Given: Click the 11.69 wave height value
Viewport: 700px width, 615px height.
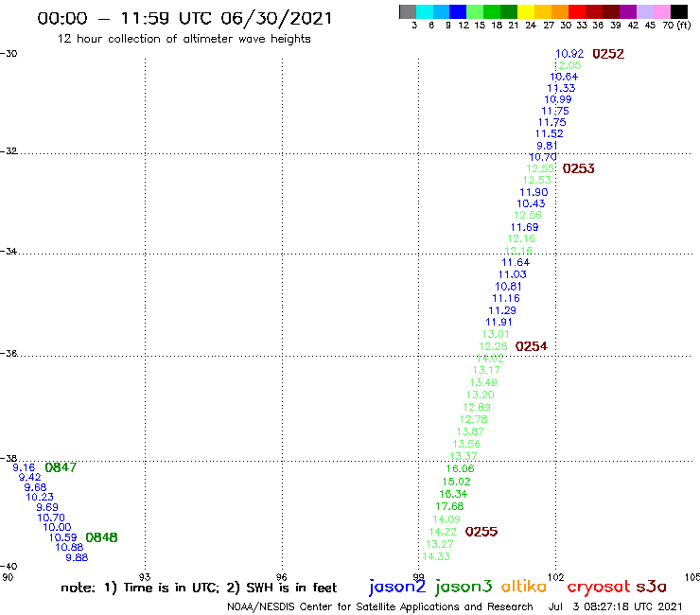Looking at the screenshot, I should [x=525, y=227].
